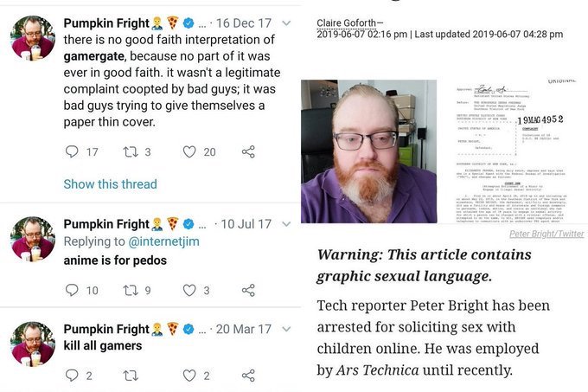Share the 16 Dec 17 gamergate tweet

click(248, 151)
